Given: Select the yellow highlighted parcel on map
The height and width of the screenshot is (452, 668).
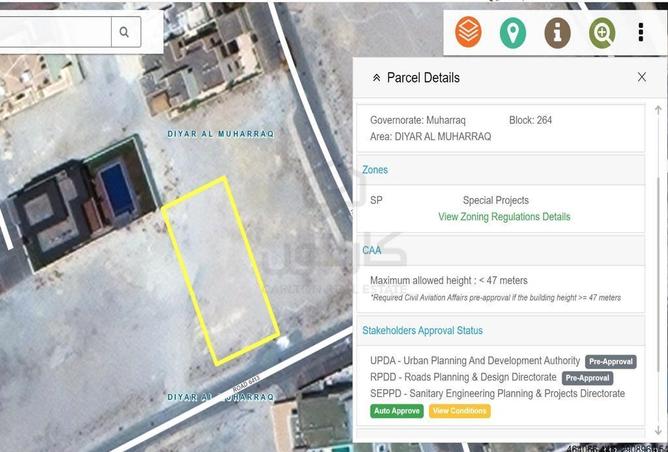Looking at the screenshot, I should tap(220, 271).
